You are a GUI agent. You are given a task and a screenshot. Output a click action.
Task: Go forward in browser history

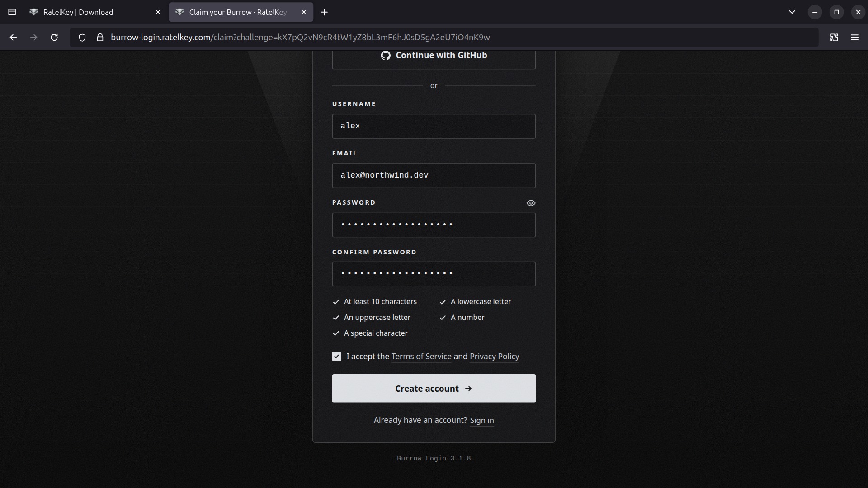pos(33,38)
